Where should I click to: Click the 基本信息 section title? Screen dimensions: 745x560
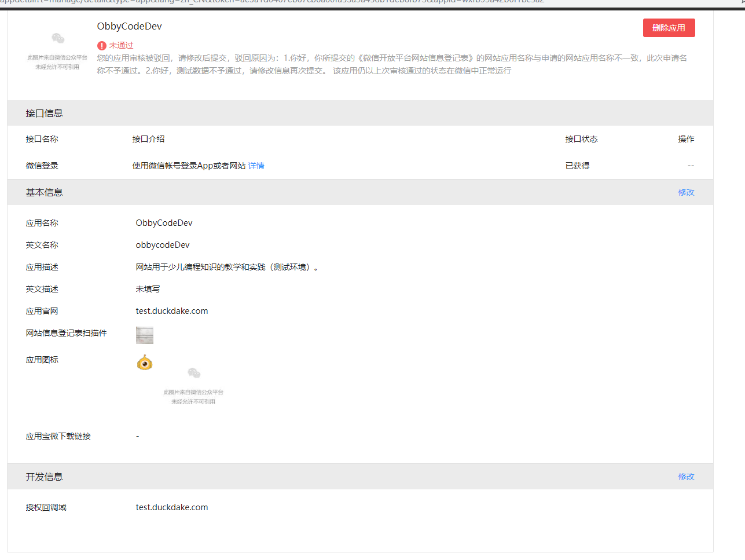click(44, 192)
